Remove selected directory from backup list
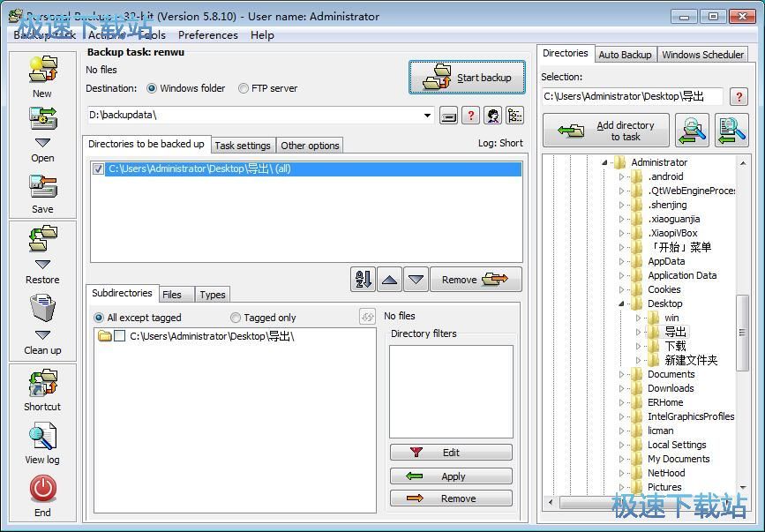 click(476, 280)
